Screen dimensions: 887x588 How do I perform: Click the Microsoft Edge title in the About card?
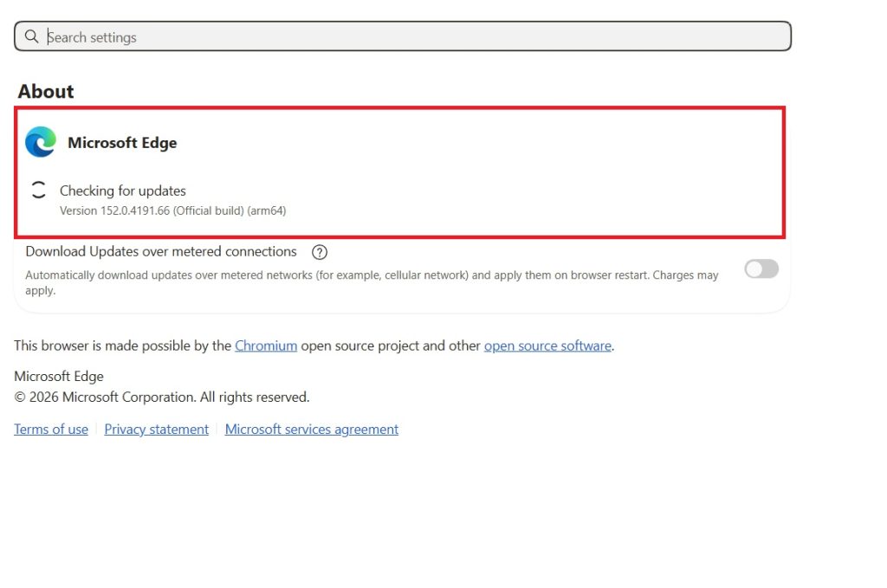click(x=122, y=143)
